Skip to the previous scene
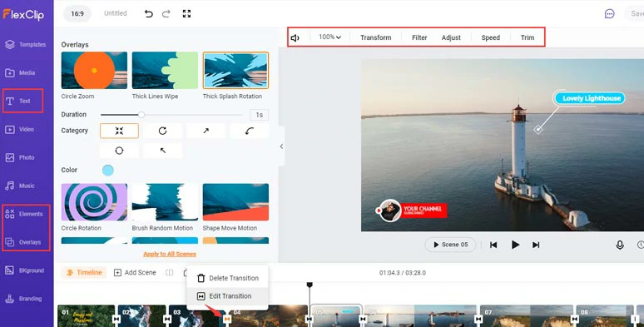 coord(493,245)
